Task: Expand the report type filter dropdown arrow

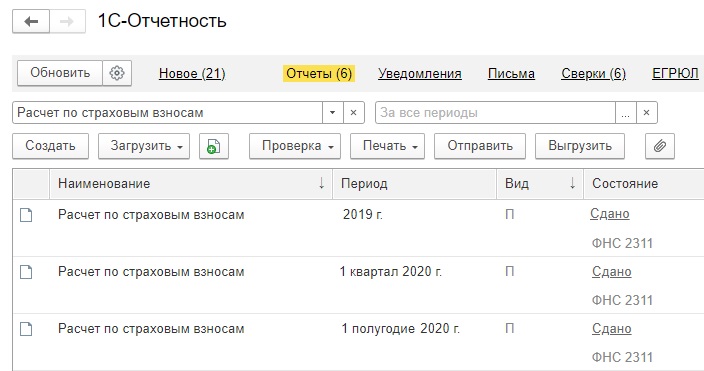Action: (x=333, y=112)
